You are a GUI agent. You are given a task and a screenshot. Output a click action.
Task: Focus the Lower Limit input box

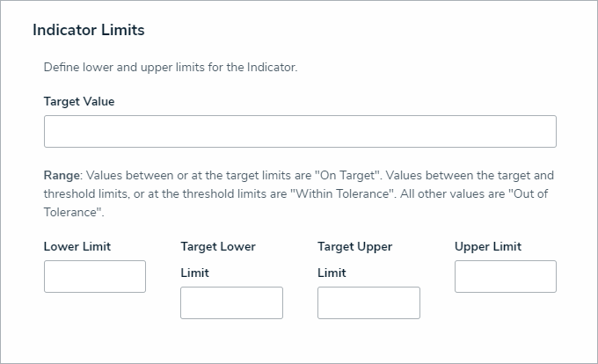click(95, 276)
